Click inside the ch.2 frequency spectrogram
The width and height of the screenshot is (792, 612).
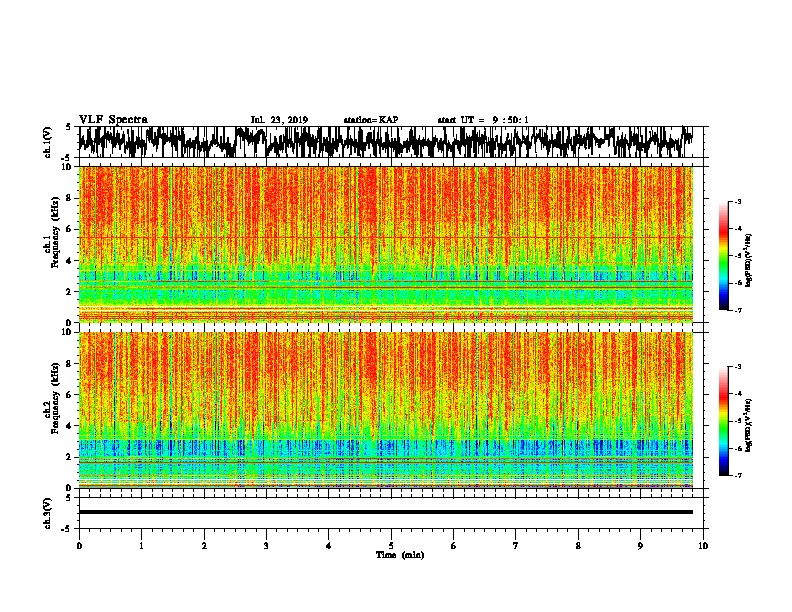385,410
